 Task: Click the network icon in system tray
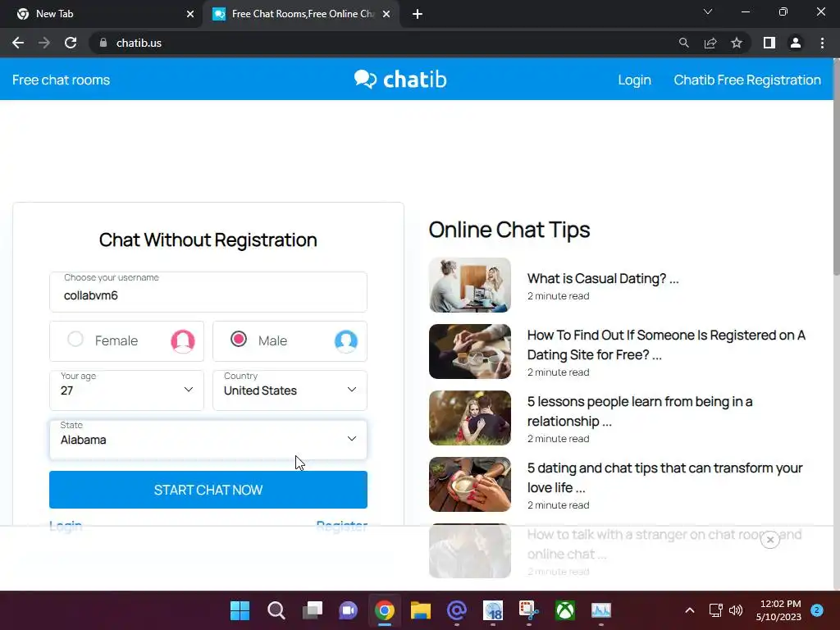pos(715,610)
